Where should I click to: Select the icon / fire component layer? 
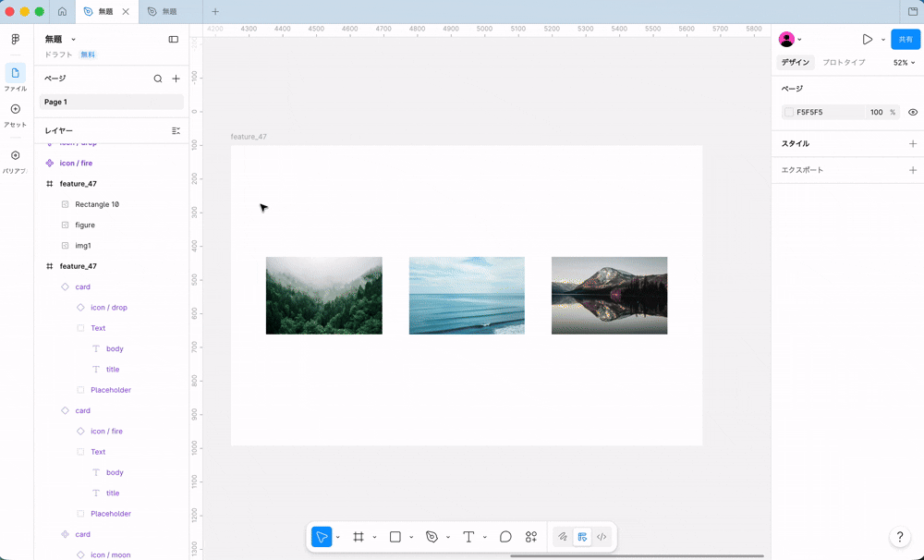click(x=76, y=164)
